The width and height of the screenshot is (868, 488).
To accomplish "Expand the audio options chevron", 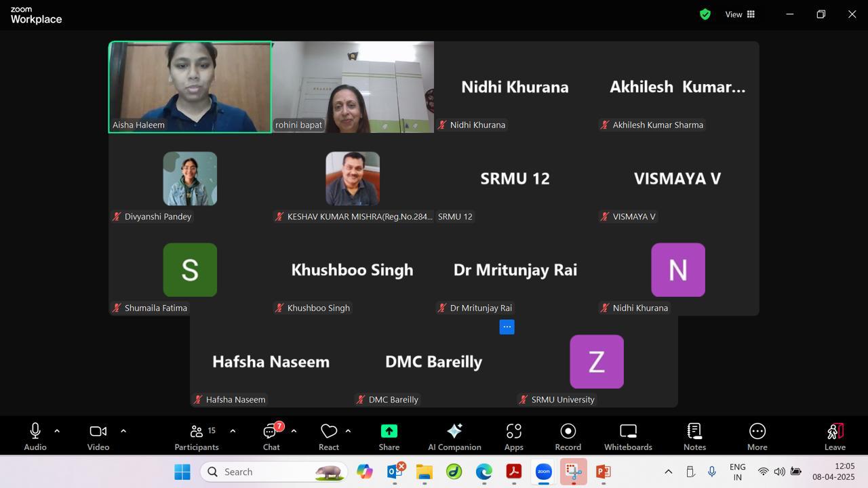I will 57,431.
